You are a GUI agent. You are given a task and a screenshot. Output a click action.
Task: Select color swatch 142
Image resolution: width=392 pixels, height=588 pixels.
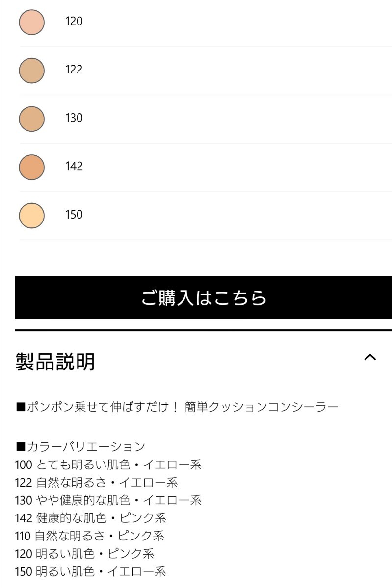(31, 167)
